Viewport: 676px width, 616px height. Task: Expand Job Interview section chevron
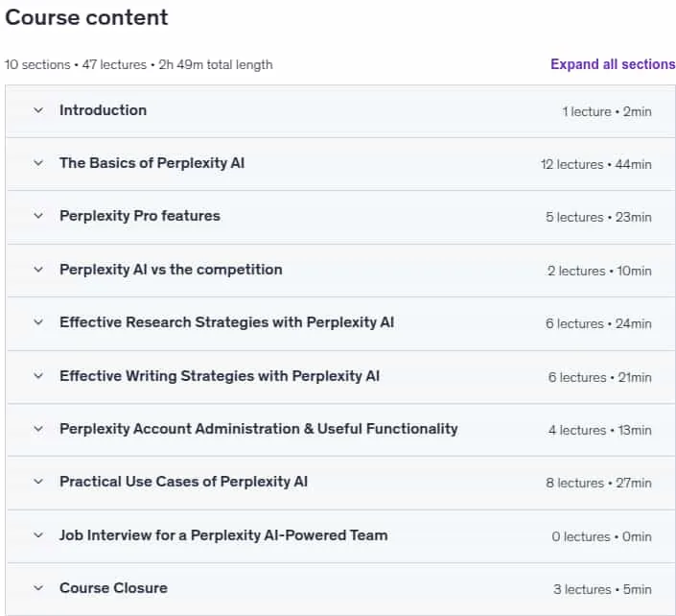point(38,535)
